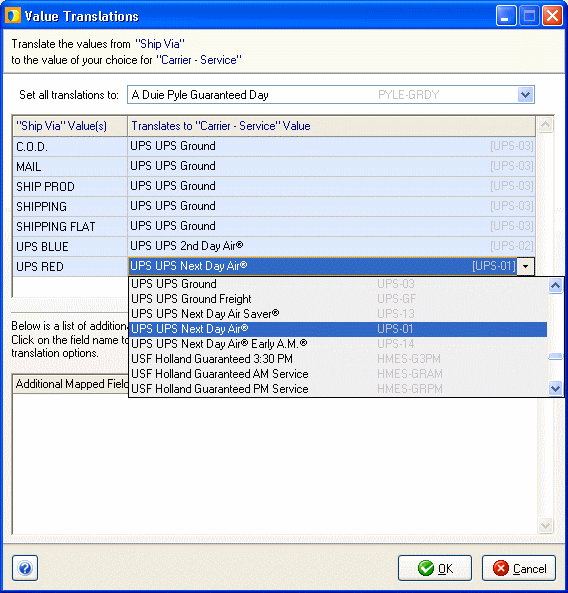Image resolution: width=568 pixels, height=593 pixels.
Task: Click UPS 2nd Day Air translation for UPS BLUE
Action: [x=331, y=247]
